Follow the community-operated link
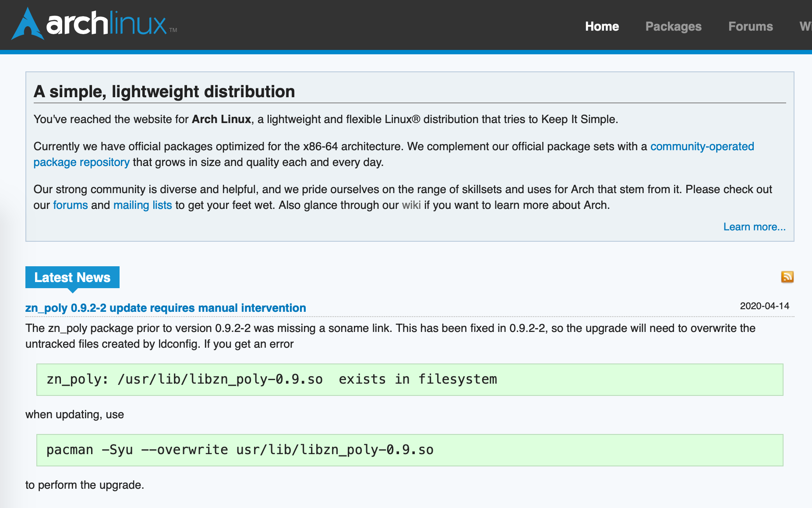 pos(702,146)
